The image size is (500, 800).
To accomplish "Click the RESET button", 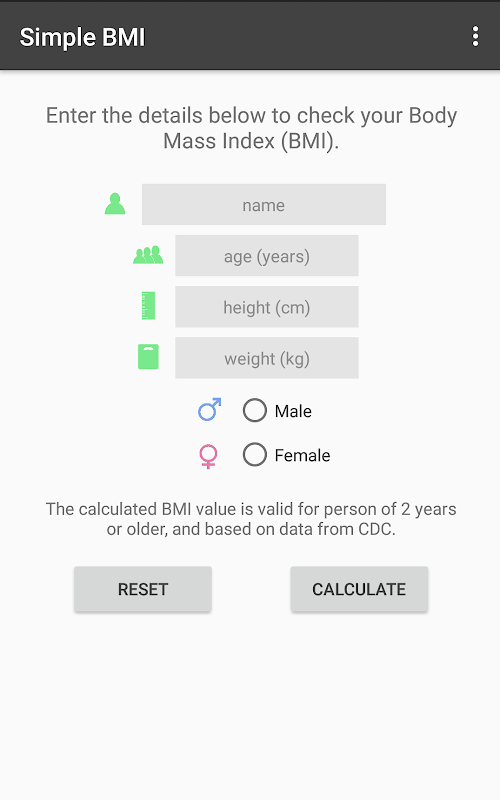I will (143, 589).
